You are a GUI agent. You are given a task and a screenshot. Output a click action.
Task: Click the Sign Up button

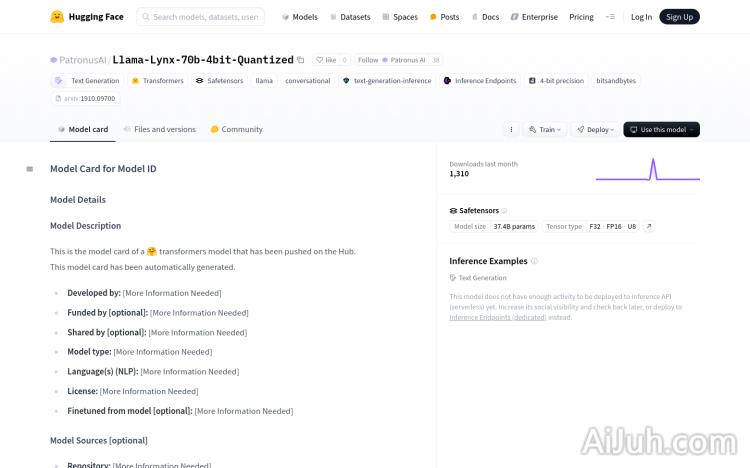[679, 17]
